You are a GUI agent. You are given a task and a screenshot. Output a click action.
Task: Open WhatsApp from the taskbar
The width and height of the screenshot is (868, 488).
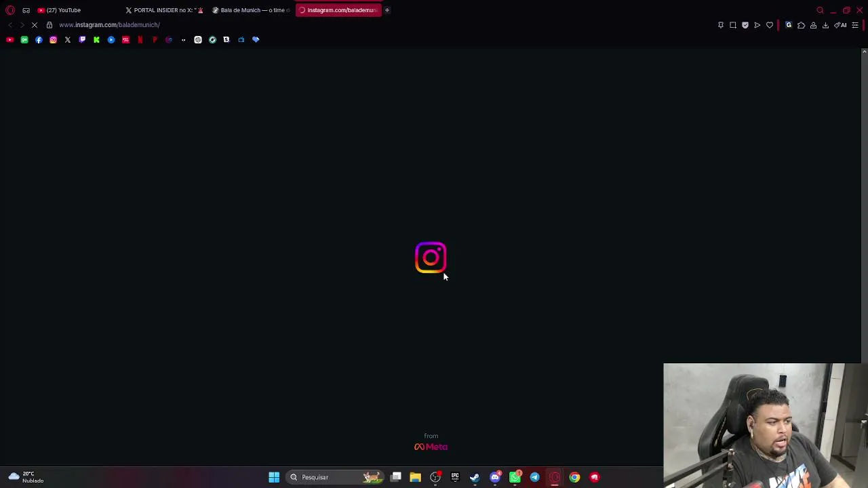click(x=515, y=477)
